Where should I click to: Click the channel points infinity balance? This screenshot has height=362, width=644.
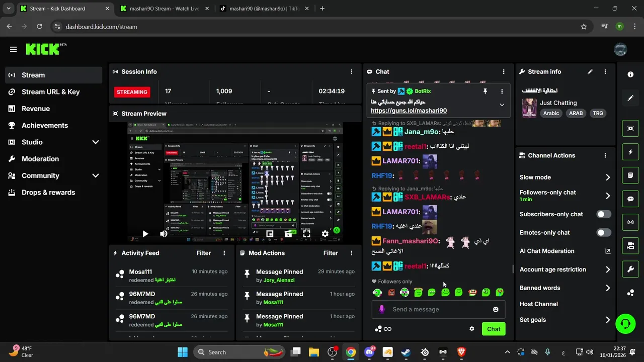click(383, 329)
